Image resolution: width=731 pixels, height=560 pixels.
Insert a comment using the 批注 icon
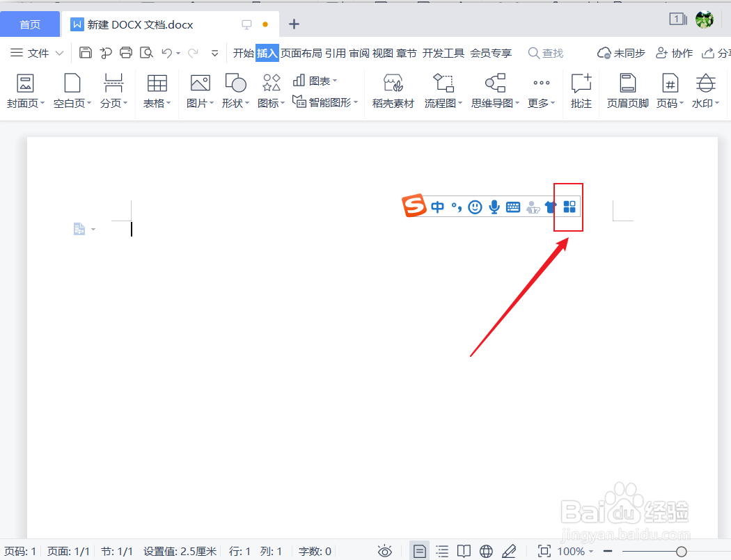581,89
